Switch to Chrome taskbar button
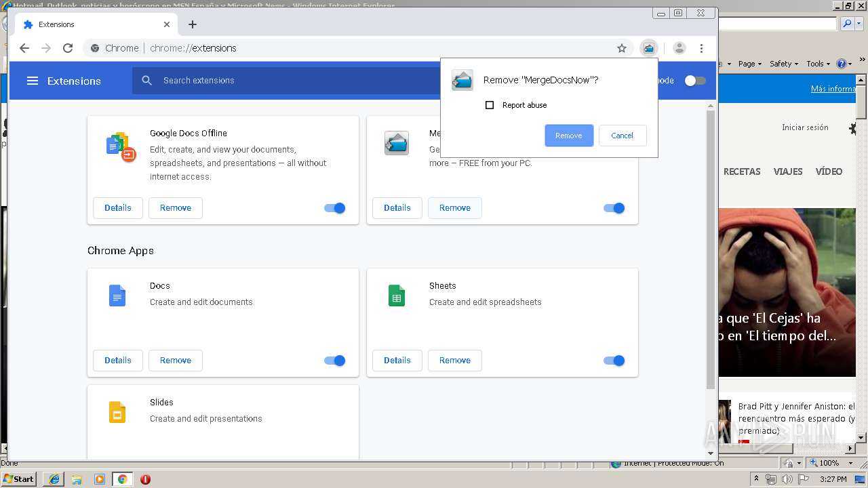868x488 pixels. point(122,479)
